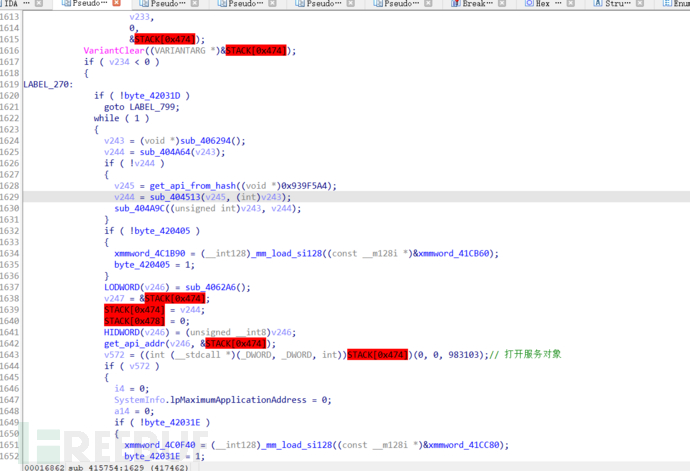Click get_api_addr function call
The width and height of the screenshot is (690, 471).
point(135,344)
